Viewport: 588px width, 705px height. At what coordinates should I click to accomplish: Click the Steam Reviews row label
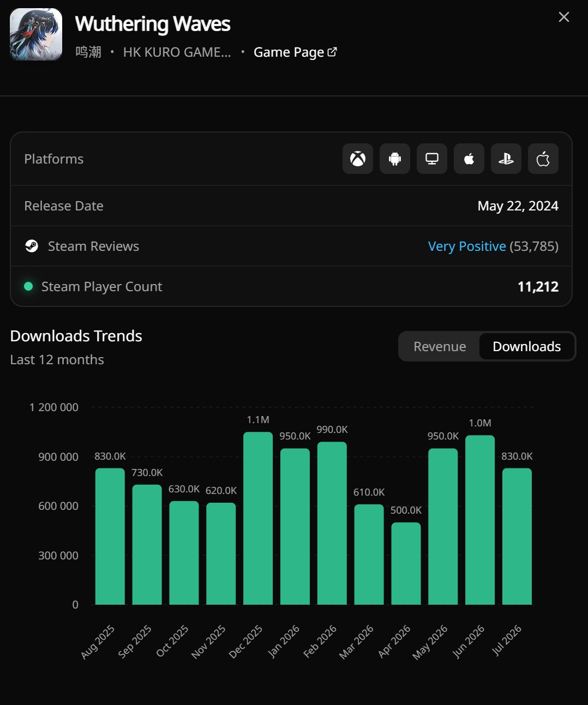(93, 246)
